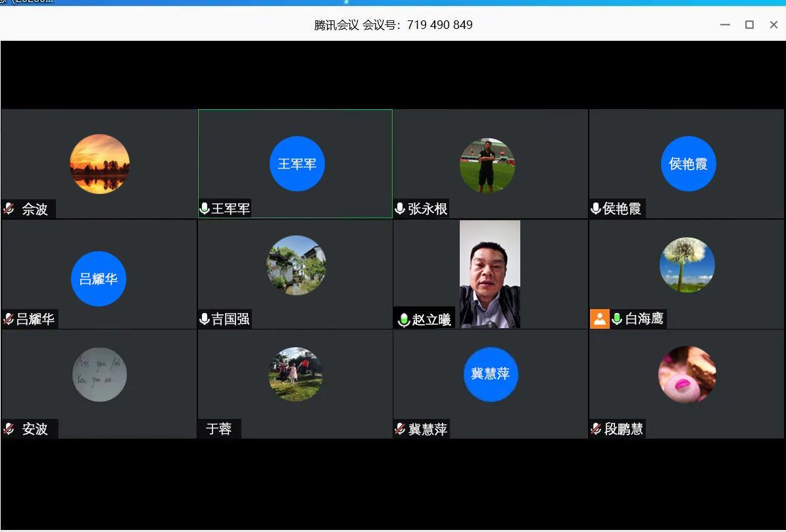Click the sunset avatar of 佘波
The width and height of the screenshot is (786, 532).
[x=99, y=163]
